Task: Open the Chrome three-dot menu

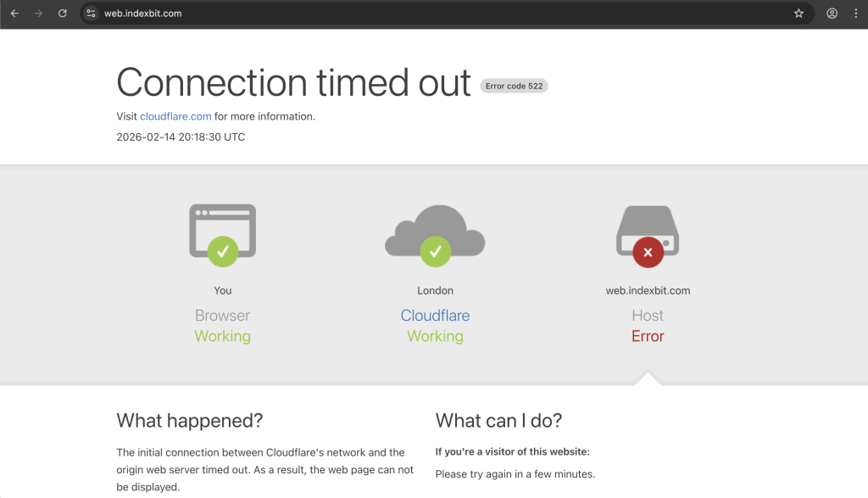Action: pos(854,14)
